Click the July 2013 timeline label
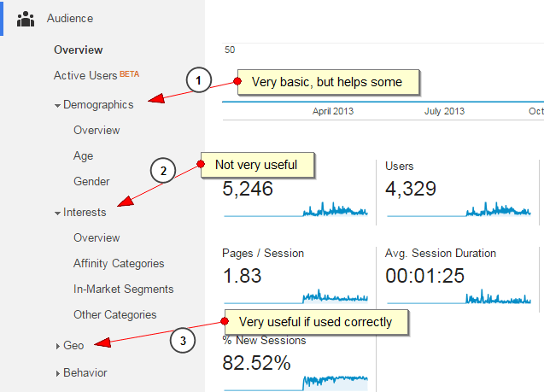Screen dimensions: 544x392 point(444,111)
